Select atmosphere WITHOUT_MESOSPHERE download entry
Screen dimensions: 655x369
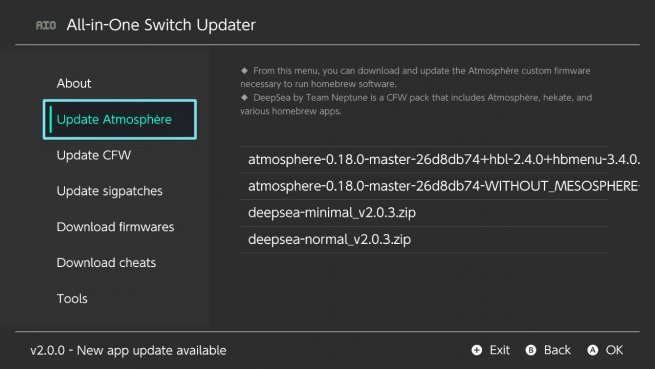coord(424,186)
